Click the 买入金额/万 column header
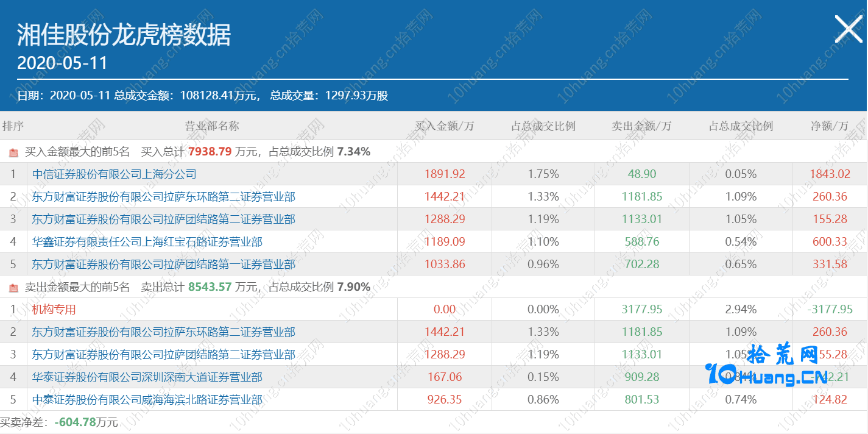The height and width of the screenshot is (434, 868). (444, 126)
